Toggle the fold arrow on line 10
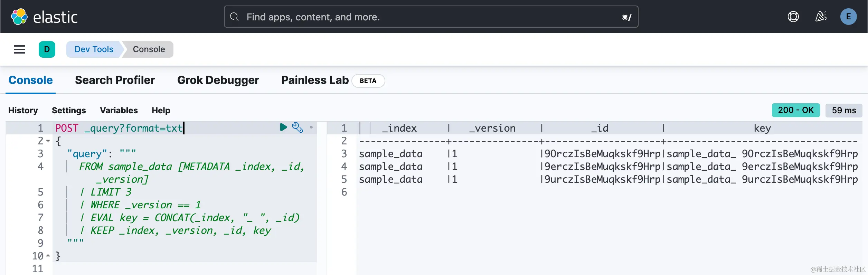 [x=48, y=256]
